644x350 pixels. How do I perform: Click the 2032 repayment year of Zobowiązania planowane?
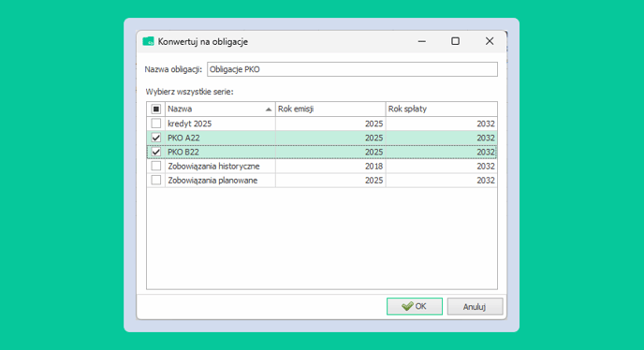tap(442, 181)
